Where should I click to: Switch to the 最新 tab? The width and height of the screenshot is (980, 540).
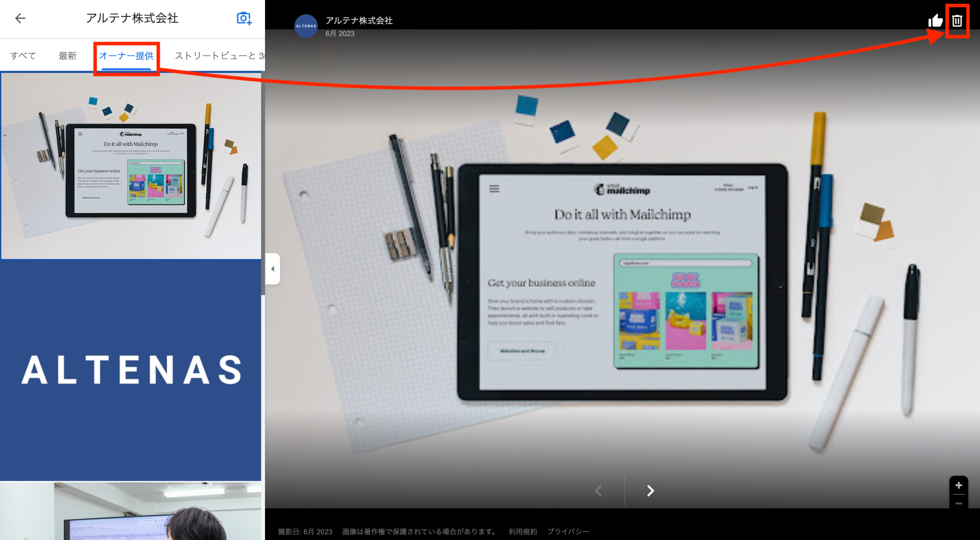click(x=67, y=56)
